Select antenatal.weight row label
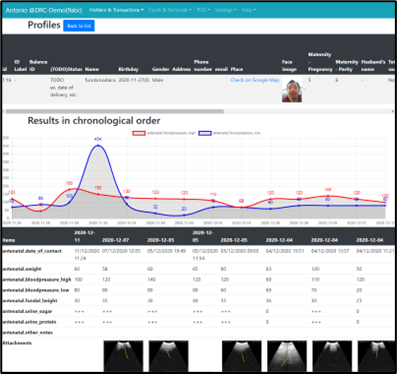397x374 pixels. (x=22, y=269)
